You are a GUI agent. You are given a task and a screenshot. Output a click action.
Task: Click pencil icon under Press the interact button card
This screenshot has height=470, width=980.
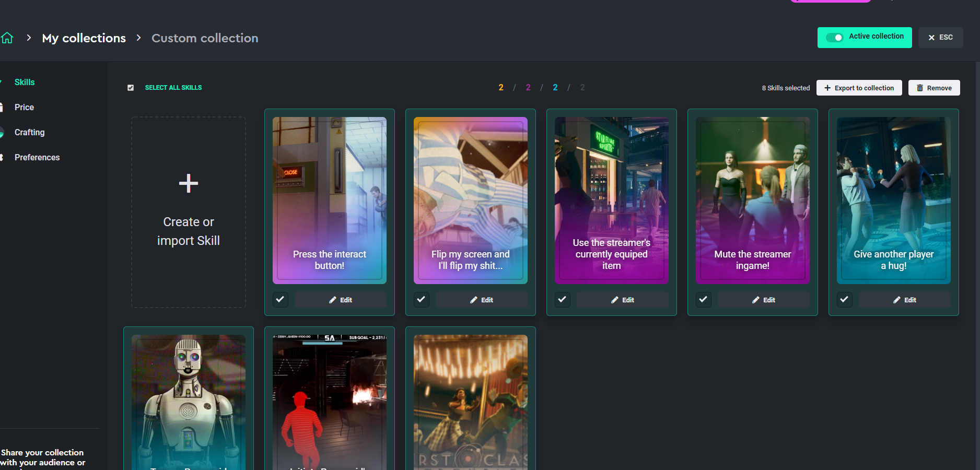(333, 300)
